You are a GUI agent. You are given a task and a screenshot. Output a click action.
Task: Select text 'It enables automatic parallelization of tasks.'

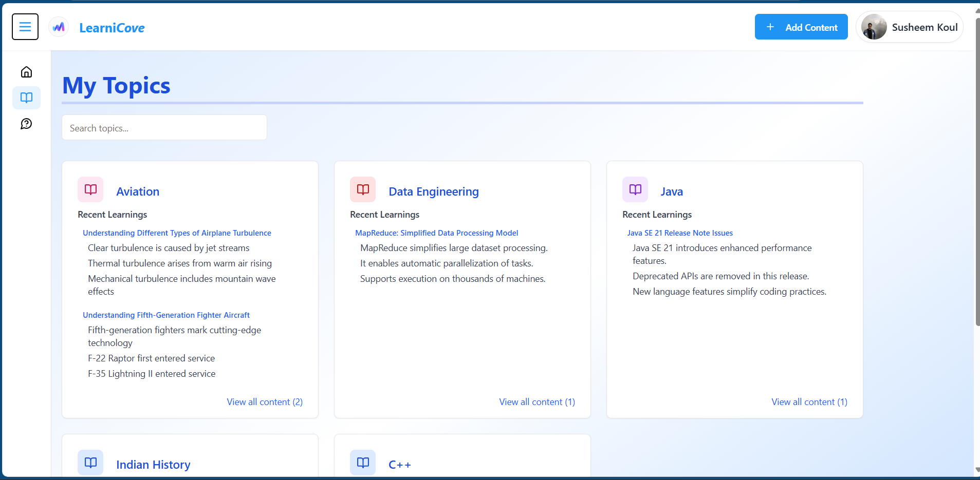(x=447, y=263)
